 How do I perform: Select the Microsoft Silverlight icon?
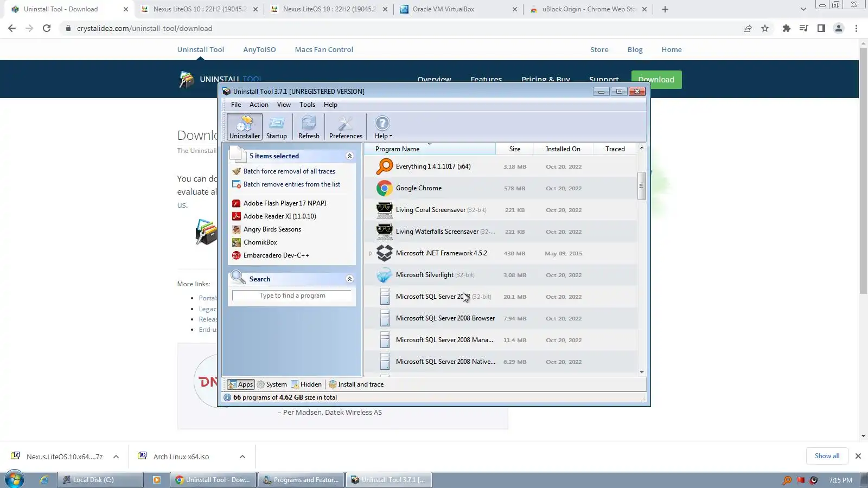click(385, 275)
